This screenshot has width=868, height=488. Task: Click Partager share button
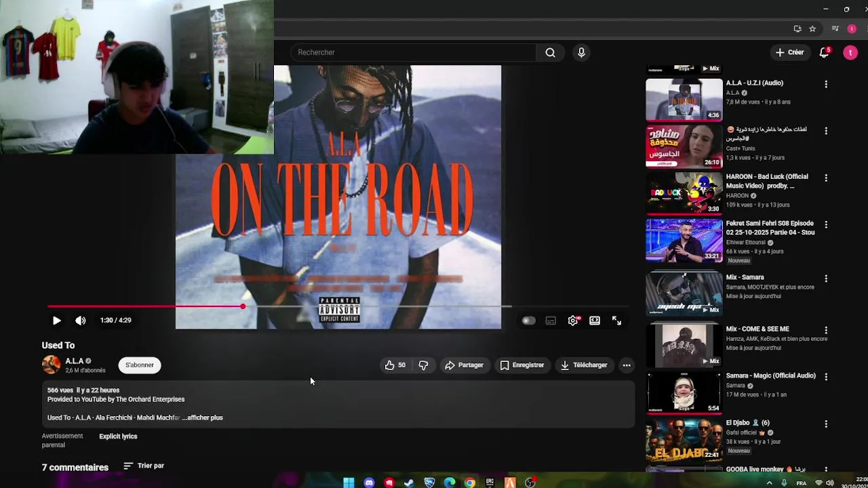[464, 365]
